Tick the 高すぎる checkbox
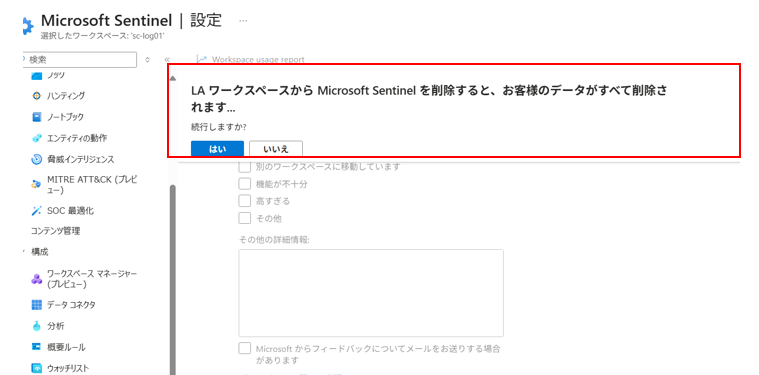Image resolution: width=759 pixels, height=375 pixels. (244, 201)
